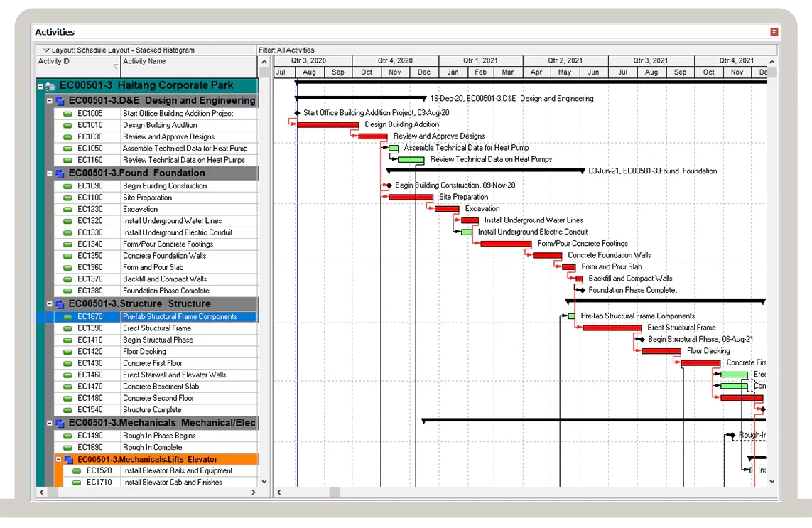Close the Activities window

(774, 32)
